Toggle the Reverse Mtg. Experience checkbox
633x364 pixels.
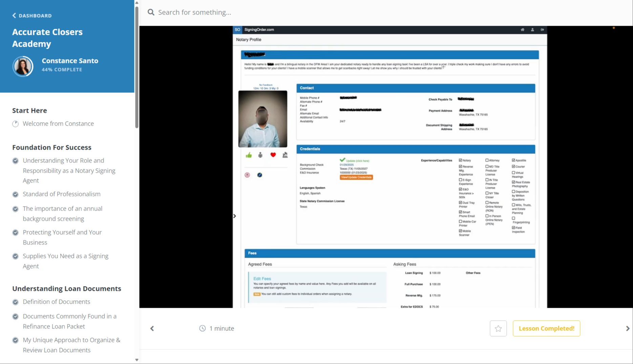click(460, 167)
